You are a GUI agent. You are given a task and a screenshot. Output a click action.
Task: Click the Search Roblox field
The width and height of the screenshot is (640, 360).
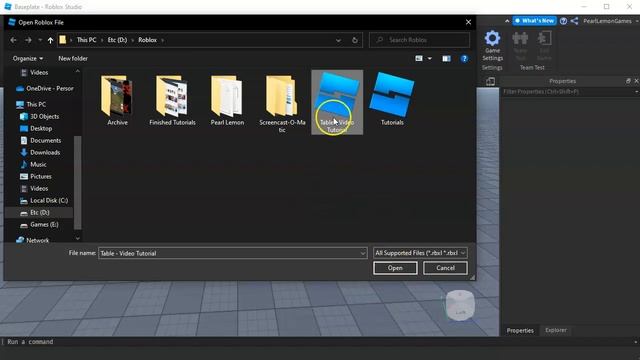[420, 40]
